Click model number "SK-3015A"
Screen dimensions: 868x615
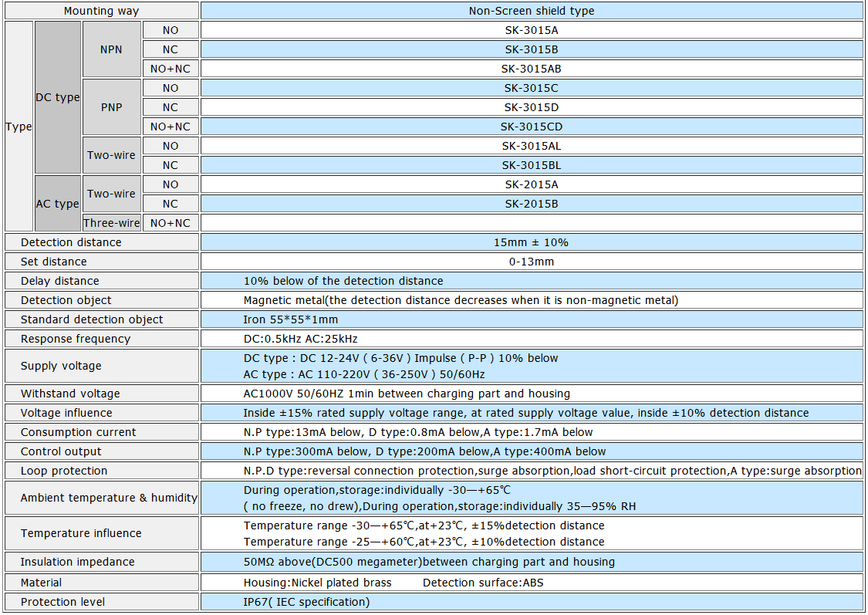[532, 30]
